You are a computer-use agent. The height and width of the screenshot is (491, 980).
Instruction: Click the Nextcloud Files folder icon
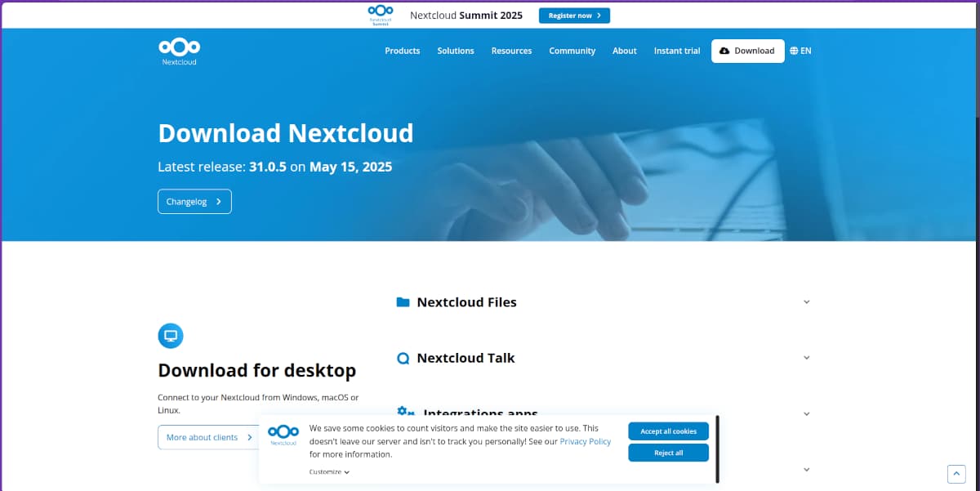pyautogui.click(x=403, y=302)
